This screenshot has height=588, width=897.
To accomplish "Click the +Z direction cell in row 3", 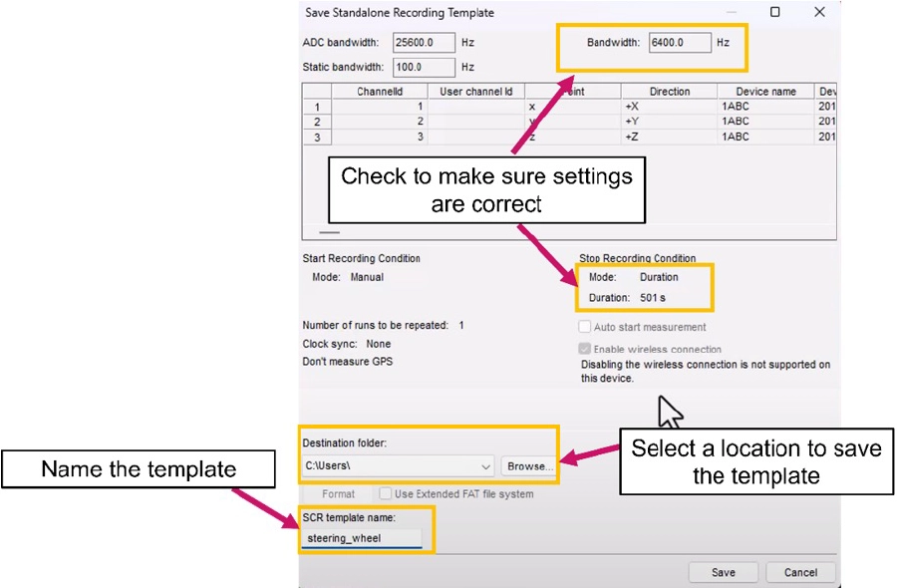I will 669,137.
